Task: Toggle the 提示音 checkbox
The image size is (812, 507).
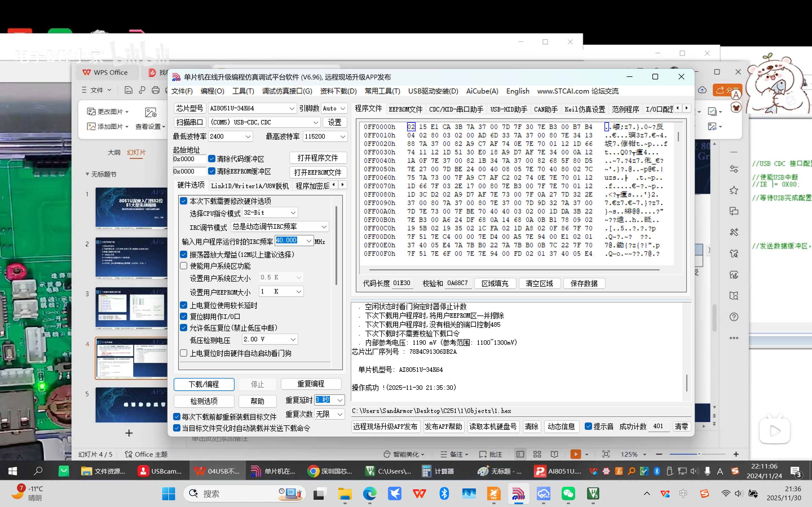Action: click(x=588, y=426)
